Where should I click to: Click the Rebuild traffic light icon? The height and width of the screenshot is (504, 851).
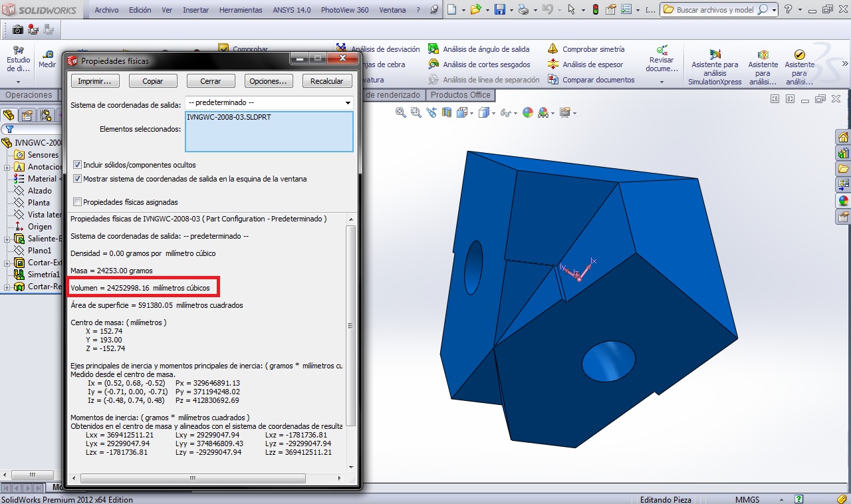[595, 9]
